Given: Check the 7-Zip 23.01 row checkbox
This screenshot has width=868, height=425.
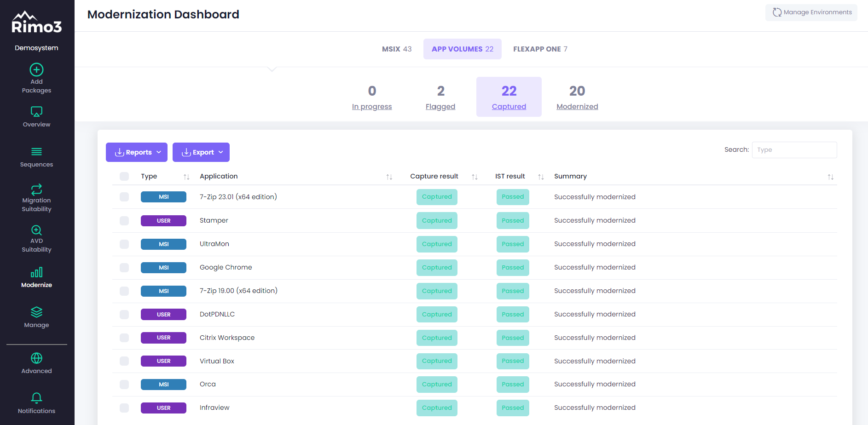Looking at the screenshot, I should (124, 197).
